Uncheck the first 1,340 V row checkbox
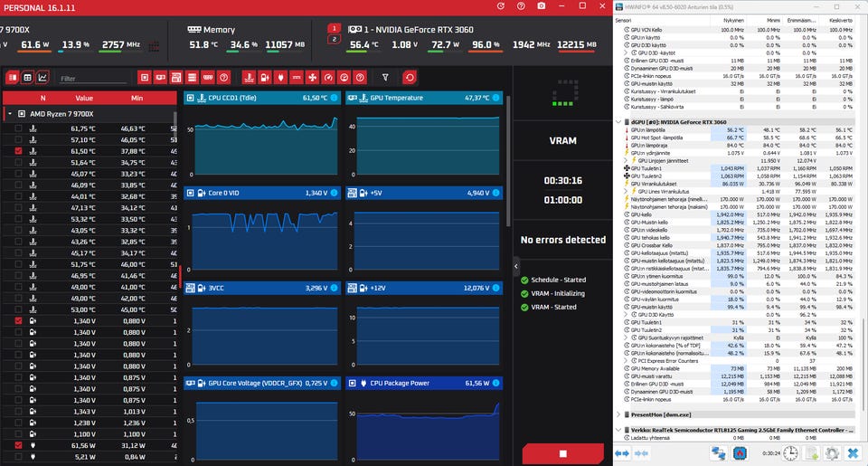This screenshot has height=466, width=868. pos(18,321)
